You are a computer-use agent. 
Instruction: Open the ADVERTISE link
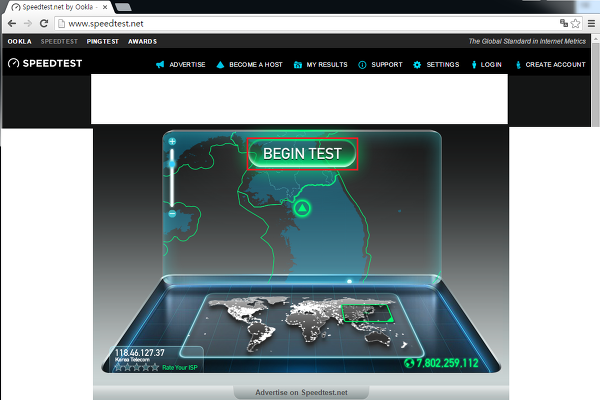click(187, 65)
